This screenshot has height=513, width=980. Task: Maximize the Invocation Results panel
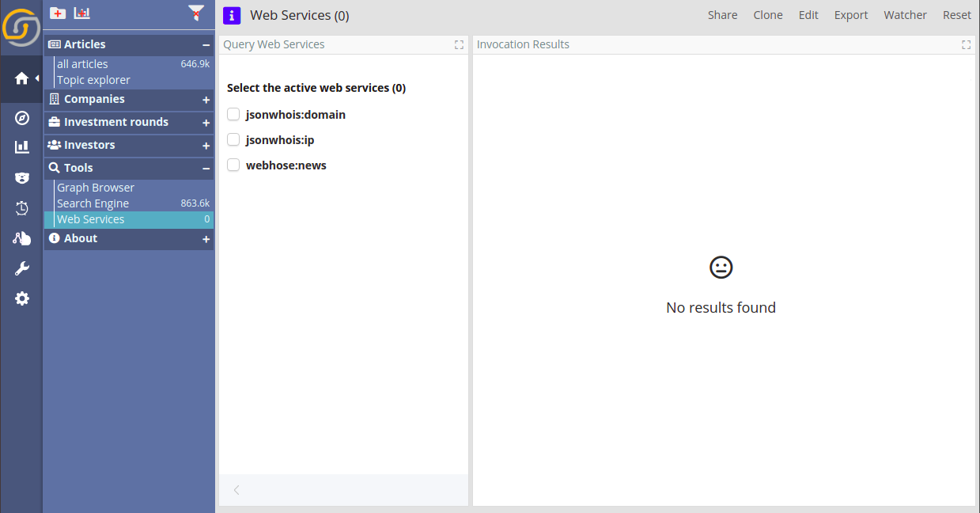point(966,45)
